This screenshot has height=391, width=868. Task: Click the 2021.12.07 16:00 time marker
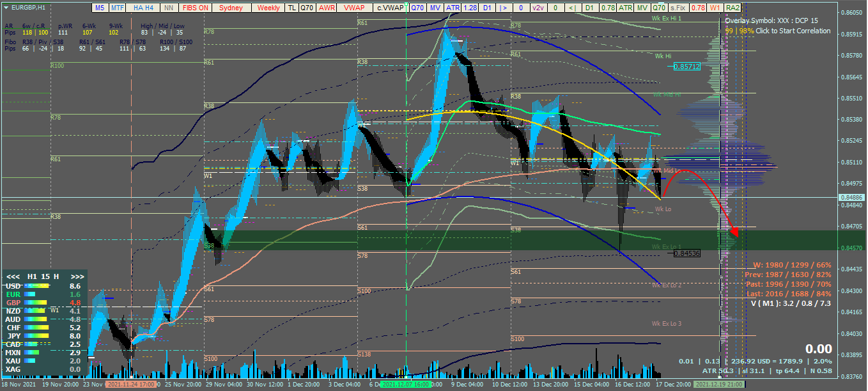coord(407,385)
